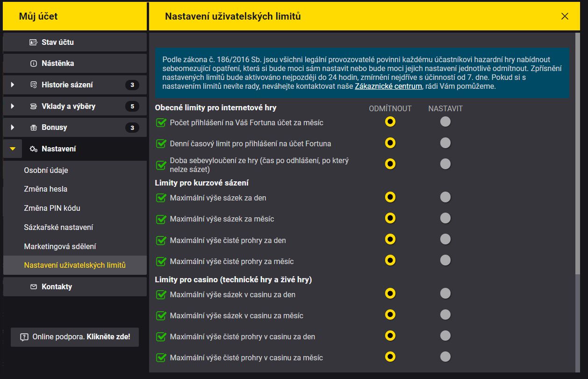This screenshot has height=379, width=588.
Task: Toggle checkbox for Denní časový limit
Action: click(161, 144)
